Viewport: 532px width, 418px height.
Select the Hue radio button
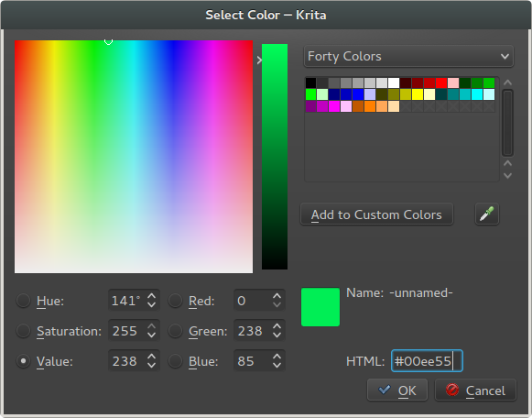pos(24,301)
